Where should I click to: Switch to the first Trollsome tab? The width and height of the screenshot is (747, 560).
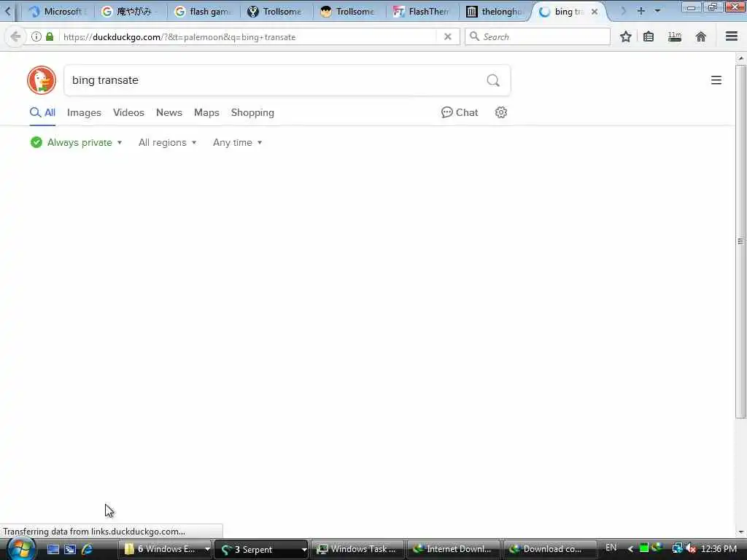pyautogui.click(x=277, y=12)
